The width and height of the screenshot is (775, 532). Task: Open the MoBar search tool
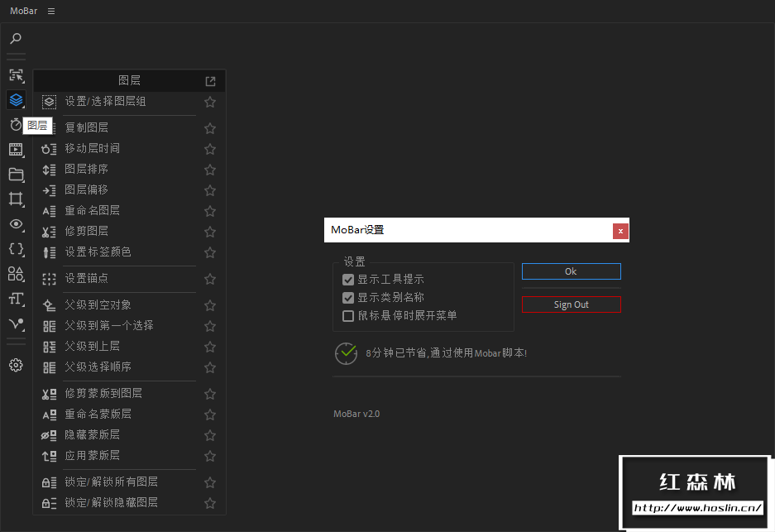[16, 38]
